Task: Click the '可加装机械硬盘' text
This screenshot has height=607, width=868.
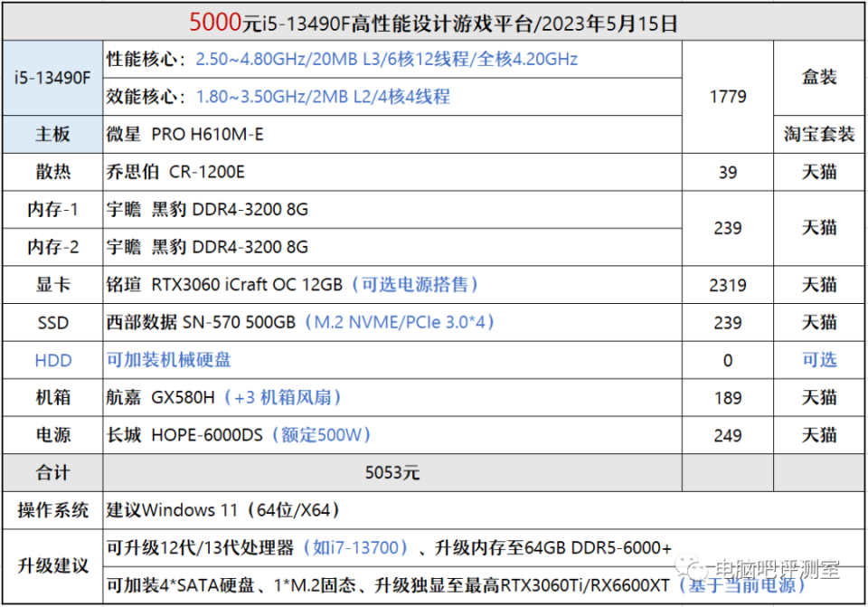Action: click(x=169, y=360)
